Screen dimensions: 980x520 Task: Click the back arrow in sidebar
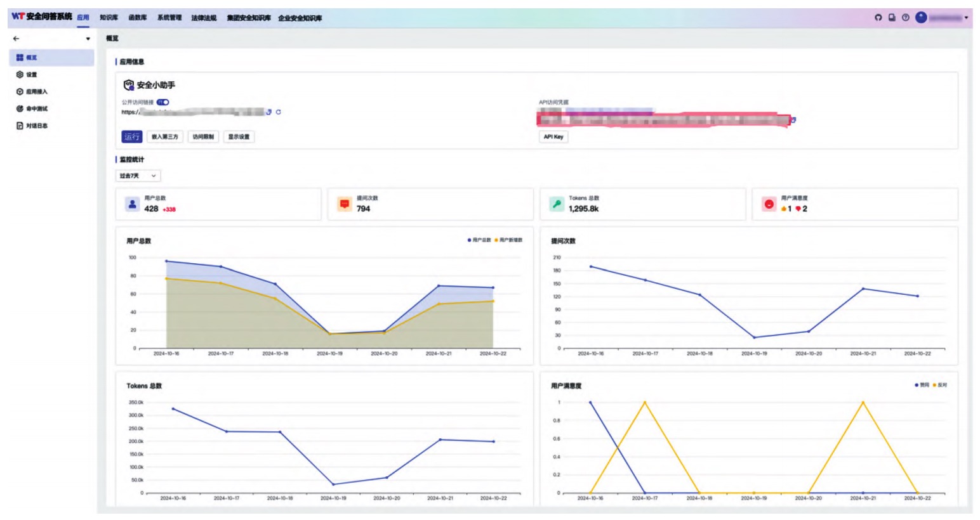point(17,39)
